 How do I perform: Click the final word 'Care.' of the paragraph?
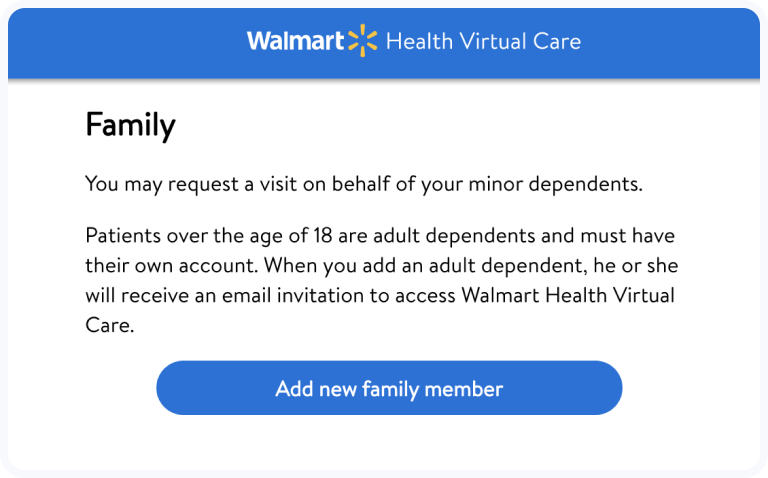coord(109,327)
